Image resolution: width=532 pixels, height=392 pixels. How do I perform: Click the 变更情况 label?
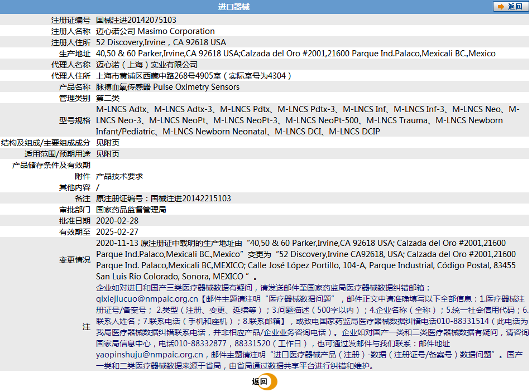click(x=75, y=260)
